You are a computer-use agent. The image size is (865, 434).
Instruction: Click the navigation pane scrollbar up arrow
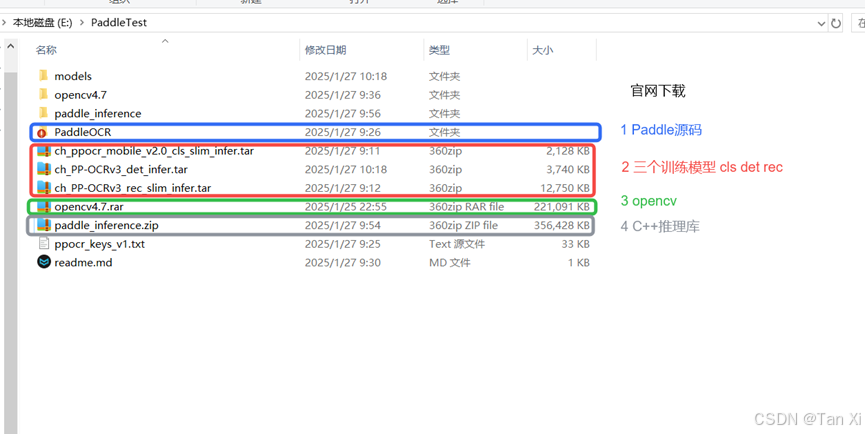click(10, 46)
